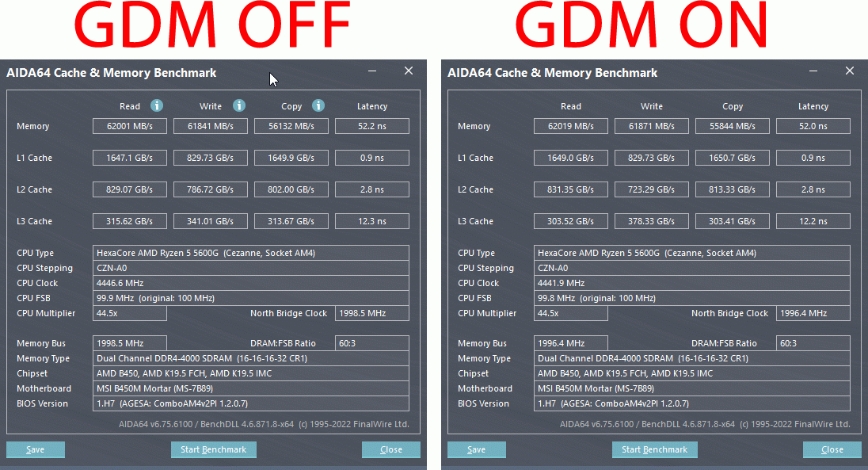The width and height of the screenshot is (868, 470).
Task: Save results in the GDM ON window
Action: (x=477, y=449)
